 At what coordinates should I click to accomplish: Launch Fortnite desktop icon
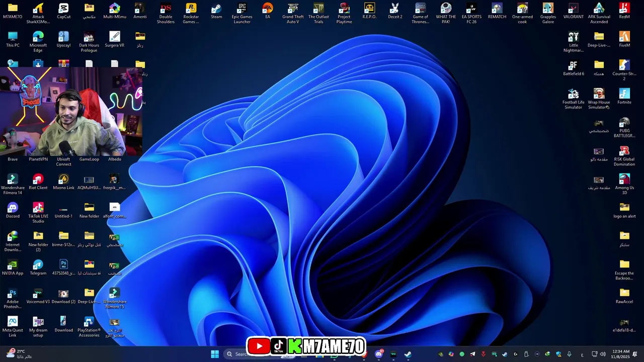(624, 97)
